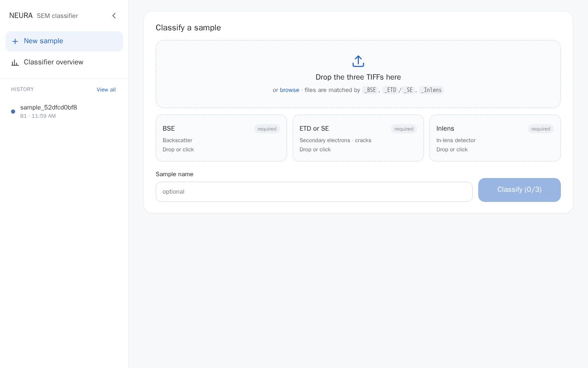Click the 'Classify a sample' heading

click(188, 28)
